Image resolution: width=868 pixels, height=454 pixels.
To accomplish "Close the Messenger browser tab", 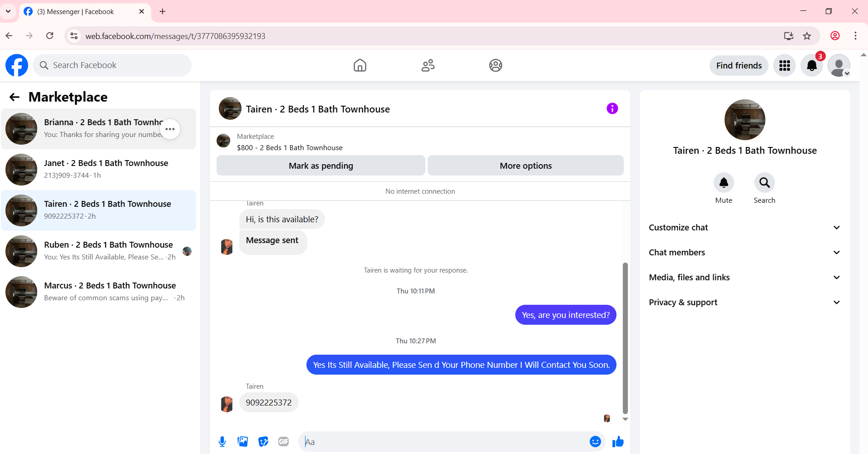I will [x=142, y=11].
